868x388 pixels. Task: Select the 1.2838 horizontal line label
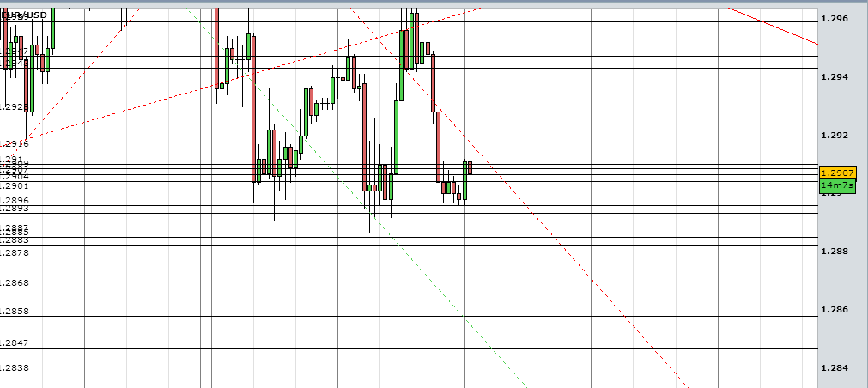pos(15,368)
